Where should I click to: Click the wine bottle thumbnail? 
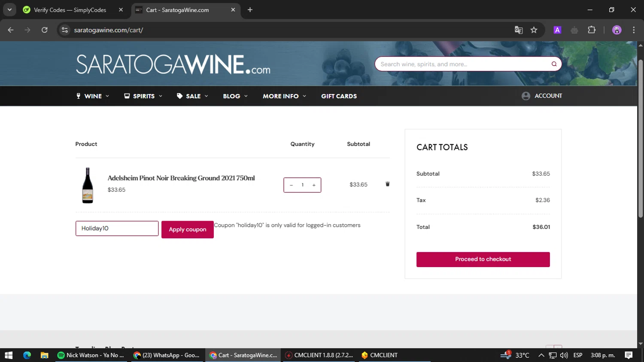coord(88,185)
